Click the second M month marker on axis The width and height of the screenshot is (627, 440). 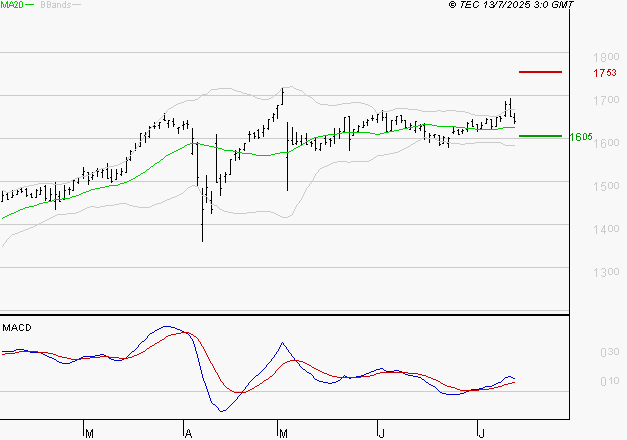coord(283,433)
